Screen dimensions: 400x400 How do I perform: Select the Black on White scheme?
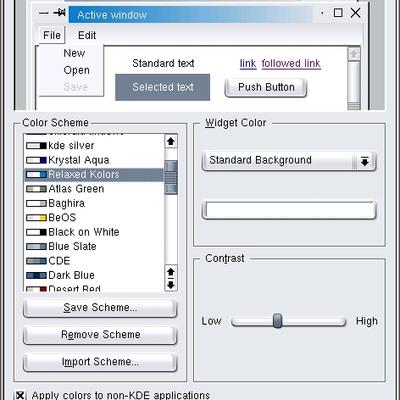(94, 232)
